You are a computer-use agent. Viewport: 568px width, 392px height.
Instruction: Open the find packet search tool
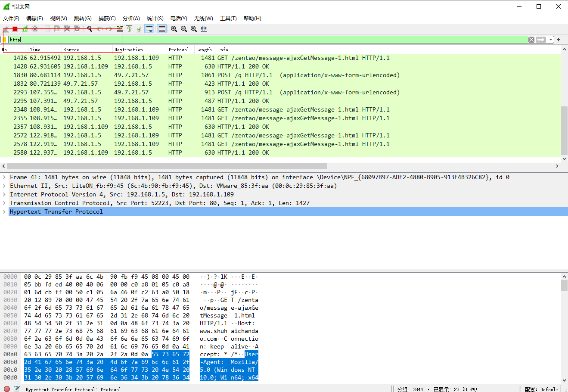pyautogui.click(x=88, y=28)
